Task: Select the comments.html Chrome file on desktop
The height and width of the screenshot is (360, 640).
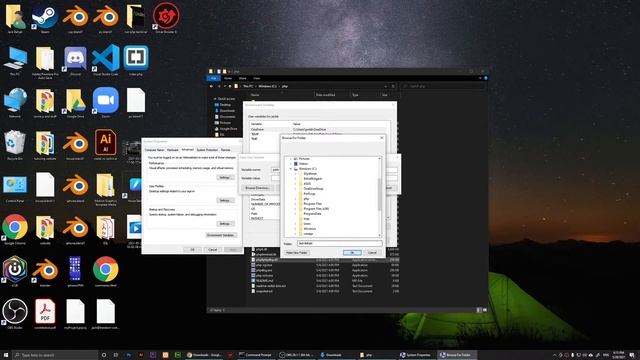Action: click(x=106, y=271)
